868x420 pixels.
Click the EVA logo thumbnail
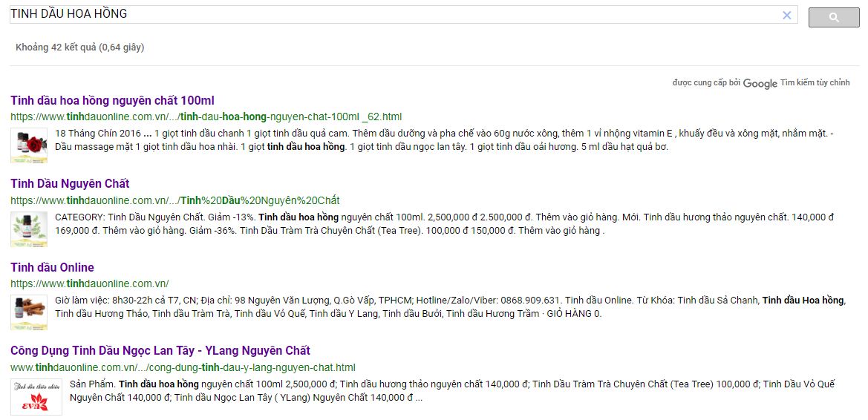click(x=36, y=397)
